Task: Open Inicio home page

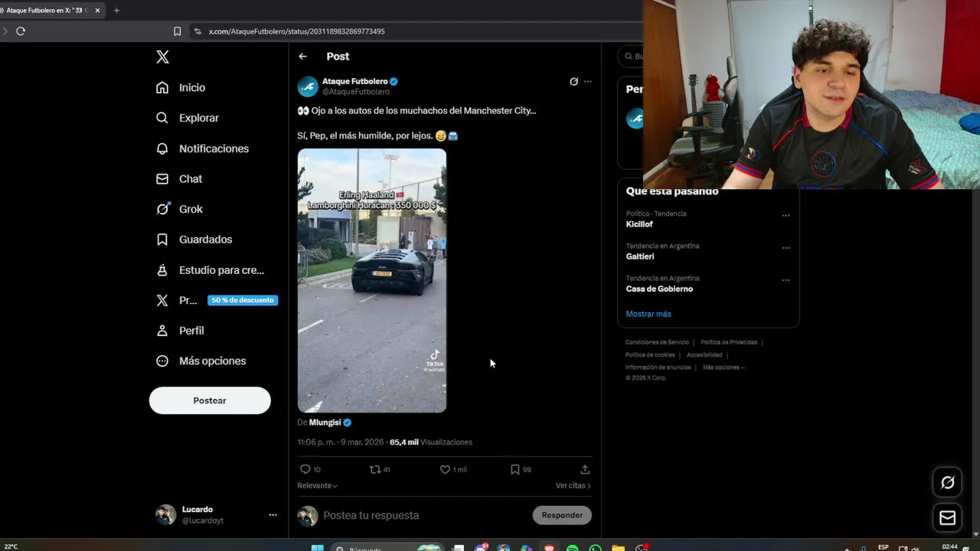Action: point(181,87)
